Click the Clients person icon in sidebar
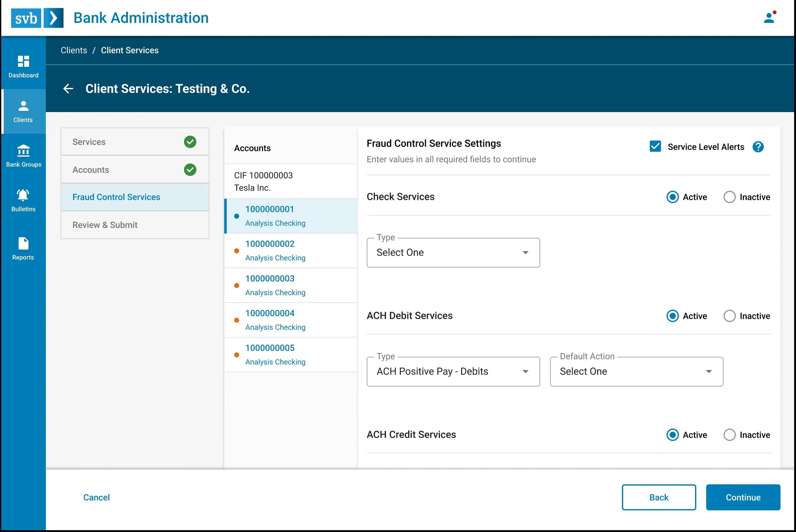The height and width of the screenshot is (532, 796). tap(23, 106)
